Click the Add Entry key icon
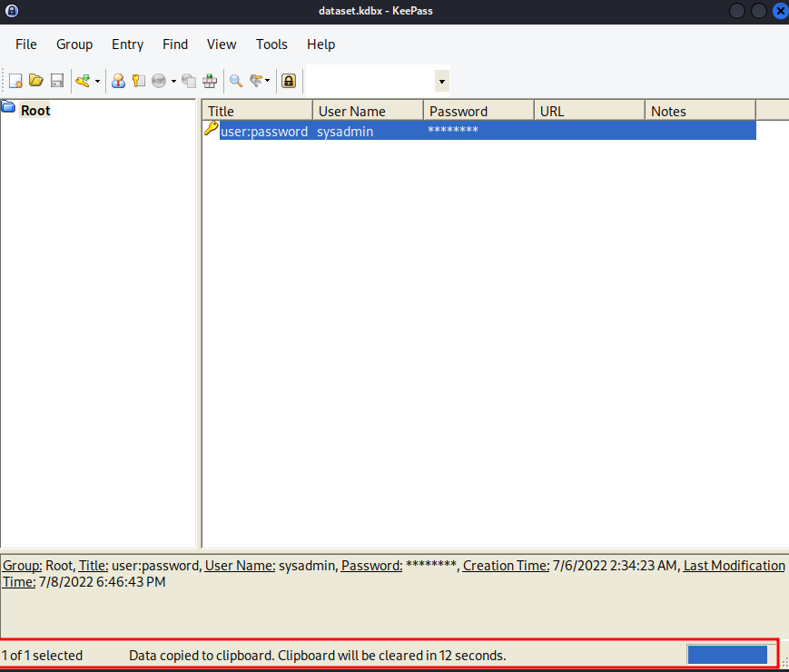The height and width of the screenshot is (672, 789). 83,81
